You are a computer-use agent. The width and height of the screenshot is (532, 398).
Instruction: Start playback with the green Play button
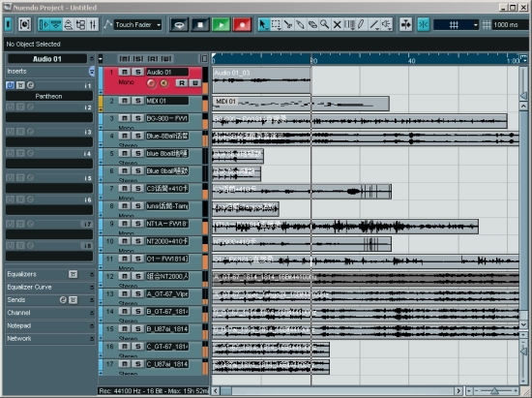(x=221, y=25)
